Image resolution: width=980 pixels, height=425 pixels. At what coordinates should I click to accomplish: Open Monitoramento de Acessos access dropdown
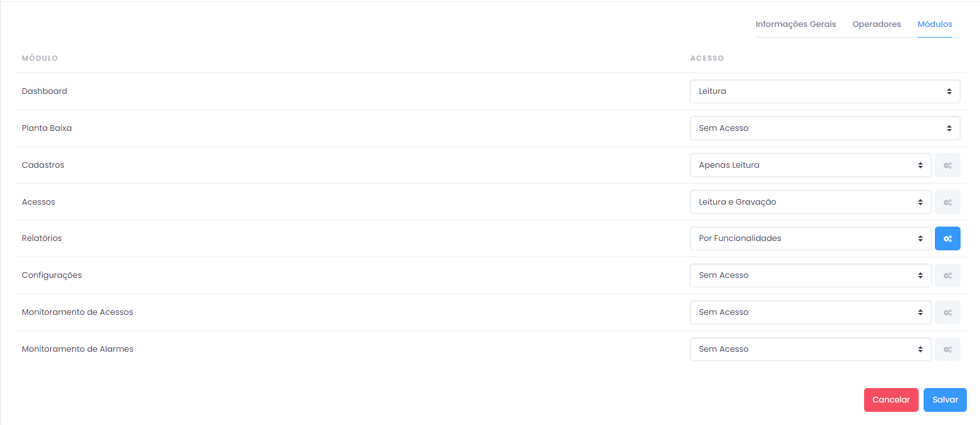(810, 312)
